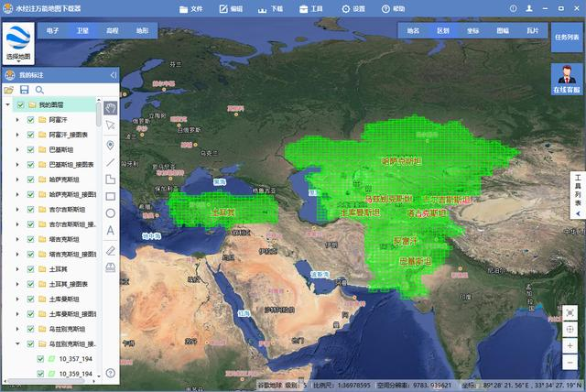Click the drawing-toolbar icon under the eraser
The width and height of the screenshot is (586, 392).
tap(110, 267)
